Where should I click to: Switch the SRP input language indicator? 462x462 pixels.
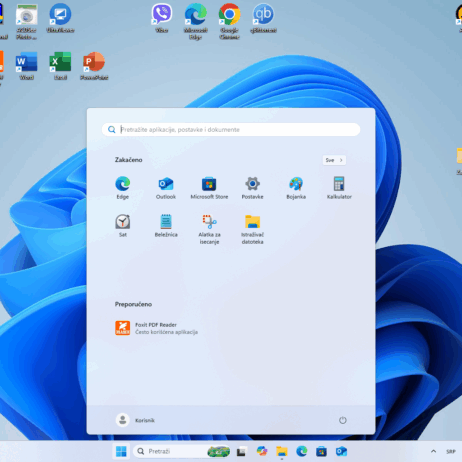click(451, 451)
